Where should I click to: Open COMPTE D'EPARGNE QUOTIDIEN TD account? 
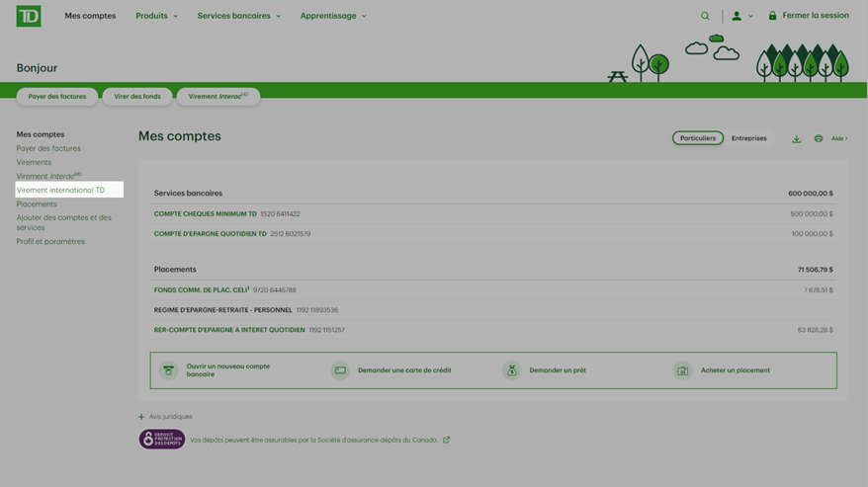210,233
